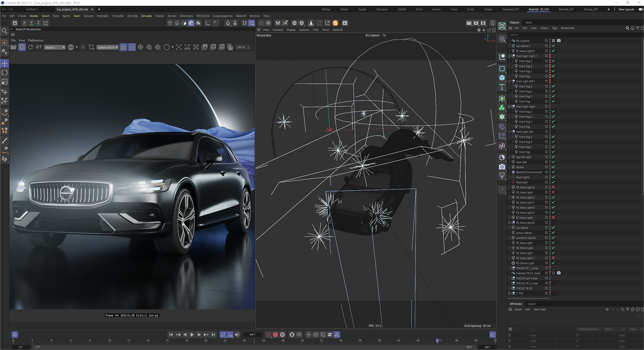Open the Redshift menu in main menu bar
Viewport: 644px width, 350px height.
[241, 16]
